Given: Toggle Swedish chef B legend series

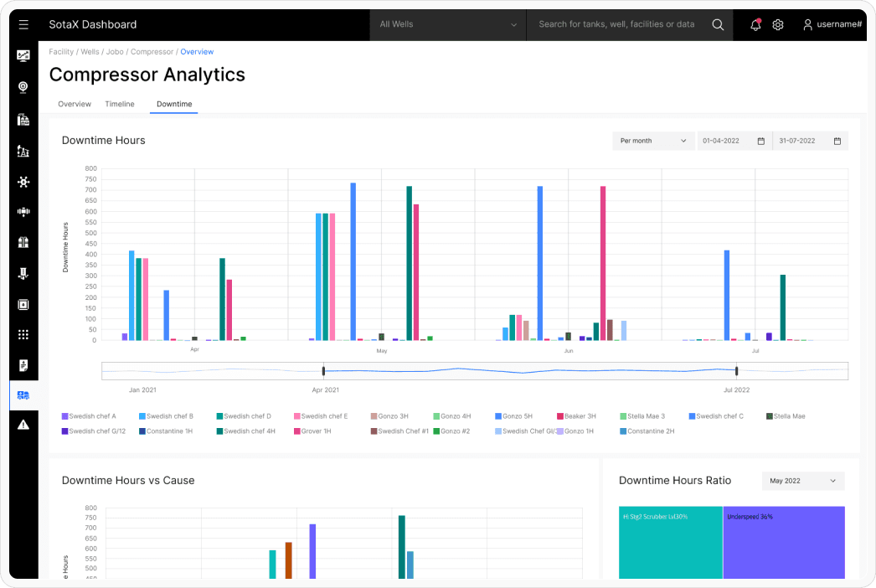Looking at the screenshot, I should [x=166, y=416].
